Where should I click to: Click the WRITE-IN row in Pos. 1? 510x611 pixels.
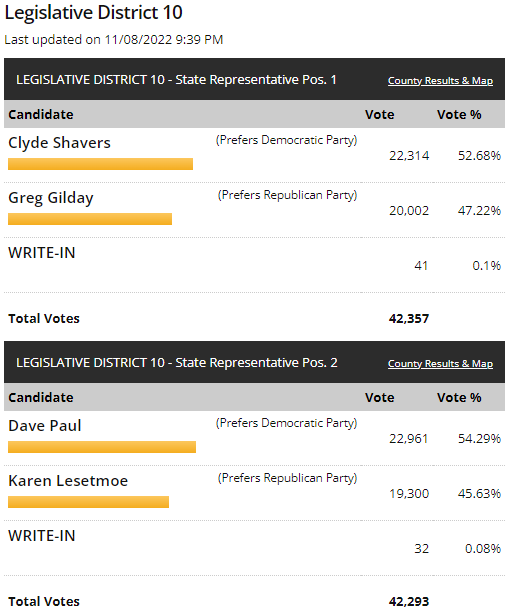[254, 265]
